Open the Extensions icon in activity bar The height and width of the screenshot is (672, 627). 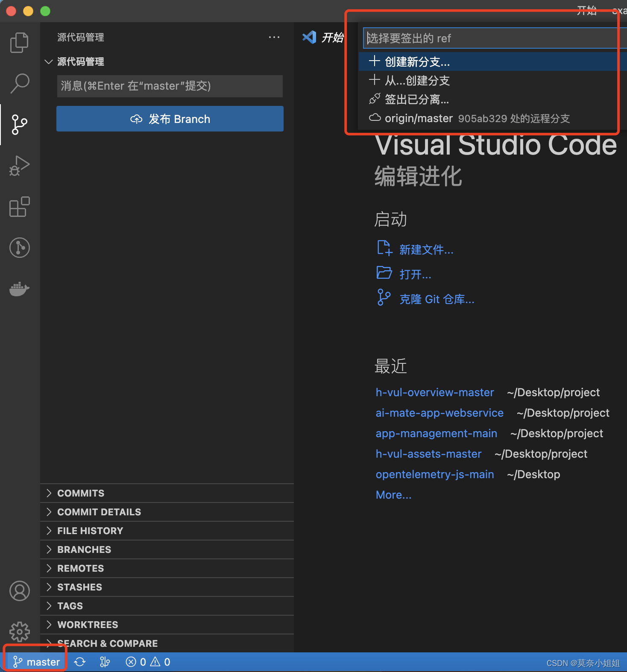[x=19, y=207]
